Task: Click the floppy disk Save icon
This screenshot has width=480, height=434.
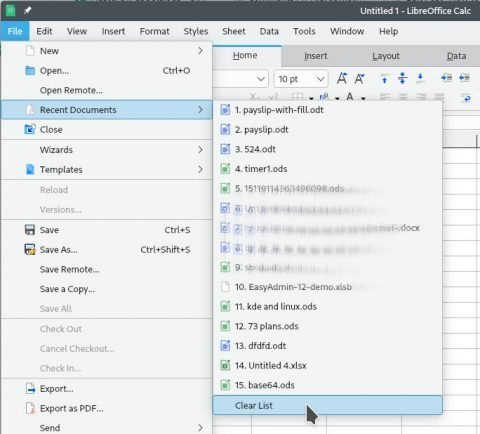Action: pos(30,230)
